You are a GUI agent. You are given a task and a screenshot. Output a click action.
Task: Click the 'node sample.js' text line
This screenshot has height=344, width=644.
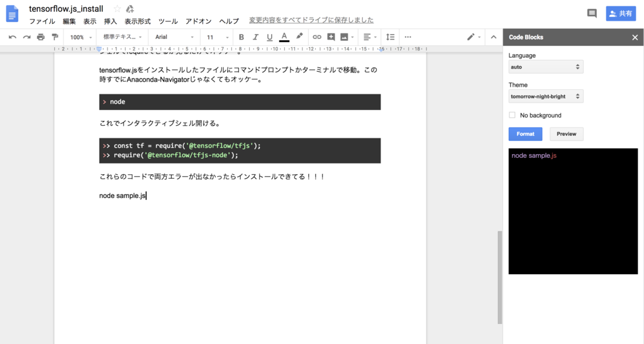click(123, 196)
